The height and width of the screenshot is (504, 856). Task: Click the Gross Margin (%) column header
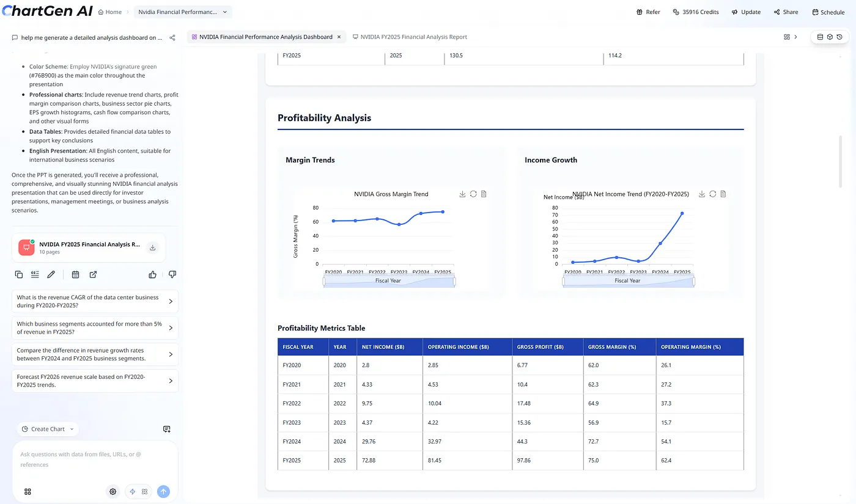(619, 347)
